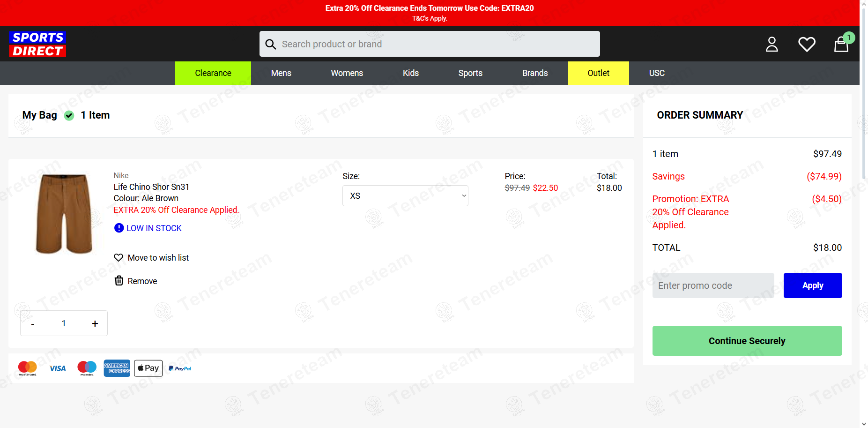Click the Savings ($74.99) value
Image resolution: width=868 pixels, height=428 pixels.
tap(824, 176)
